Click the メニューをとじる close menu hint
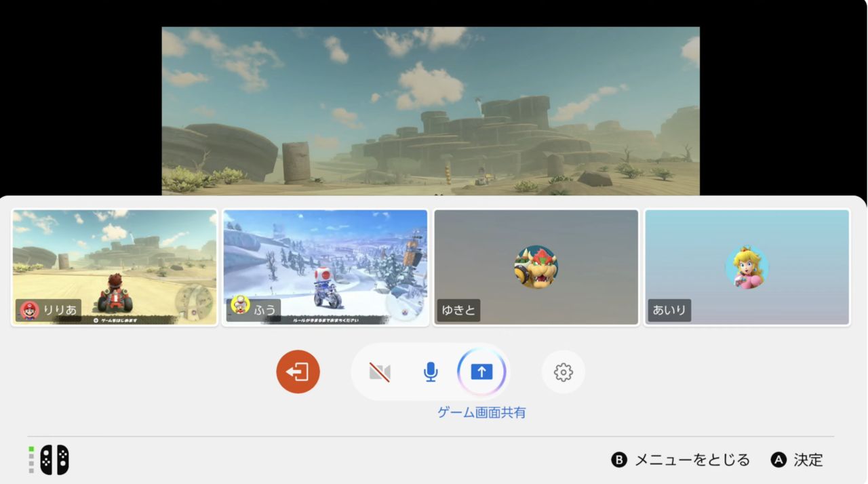The width and height of the screenshot is (868, 484). (681, 460)
